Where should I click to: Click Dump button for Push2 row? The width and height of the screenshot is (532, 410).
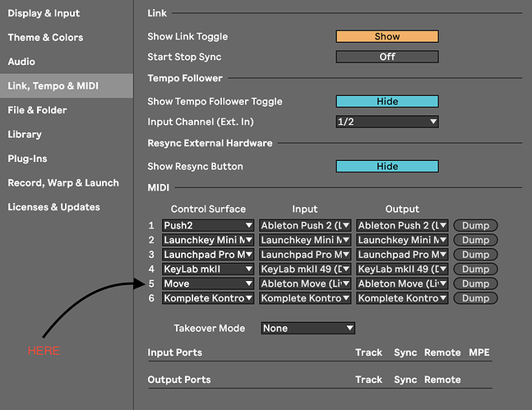(x=475, y=225)
